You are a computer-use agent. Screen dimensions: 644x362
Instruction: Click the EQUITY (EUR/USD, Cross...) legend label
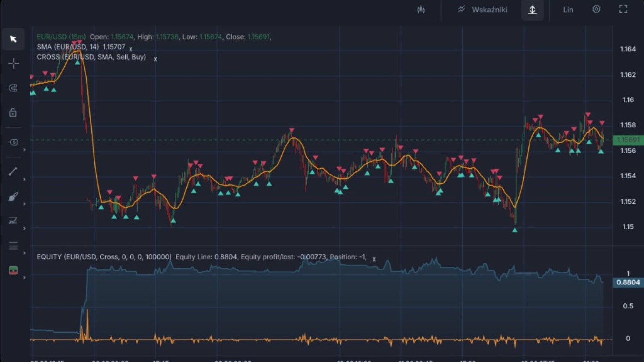tap(104, 257)
